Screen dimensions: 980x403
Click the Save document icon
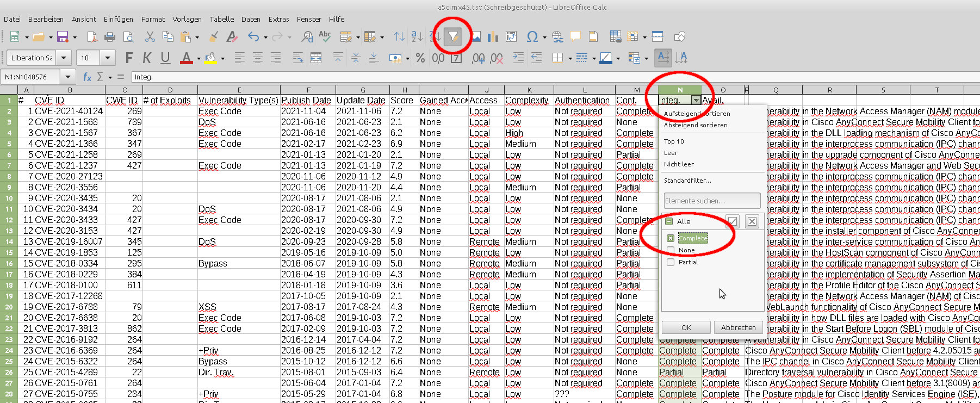click(63, 36)
